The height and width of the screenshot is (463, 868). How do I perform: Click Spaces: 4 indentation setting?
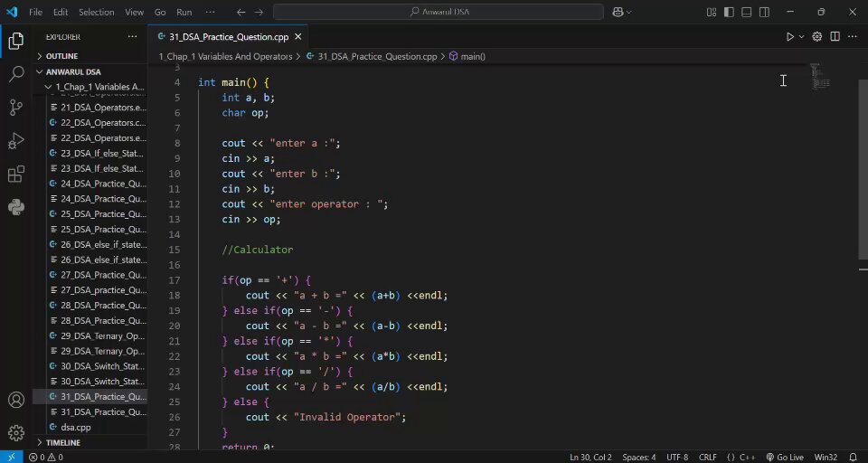tap(639, 457)
